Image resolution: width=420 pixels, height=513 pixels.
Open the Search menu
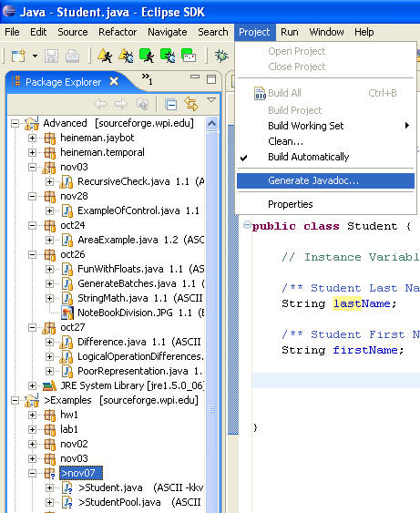point(213,32)
